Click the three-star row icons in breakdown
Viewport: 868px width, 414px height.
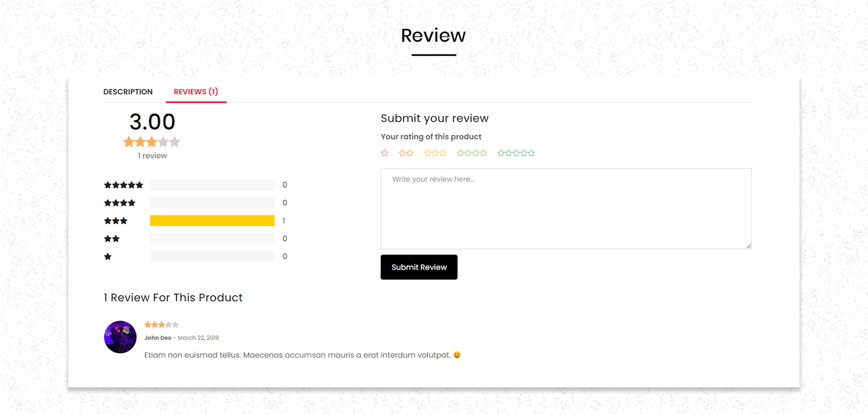coord(116,221)
